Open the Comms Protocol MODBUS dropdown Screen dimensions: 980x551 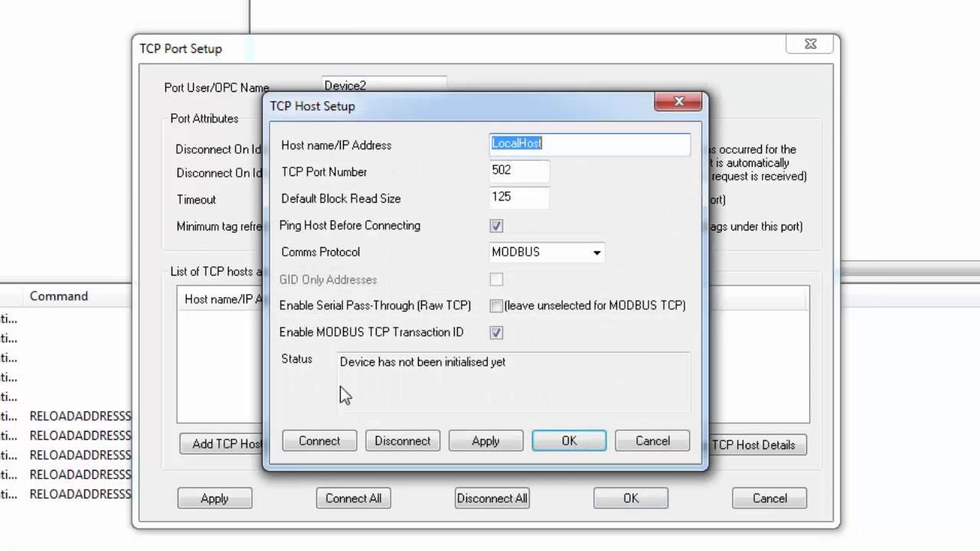pyautogui.click(x=547, y=253)
